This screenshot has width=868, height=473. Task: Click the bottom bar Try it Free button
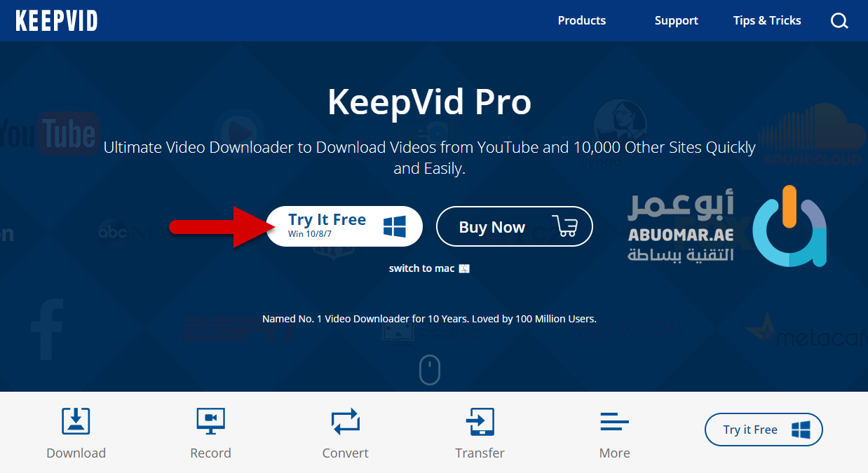point(764,430)
